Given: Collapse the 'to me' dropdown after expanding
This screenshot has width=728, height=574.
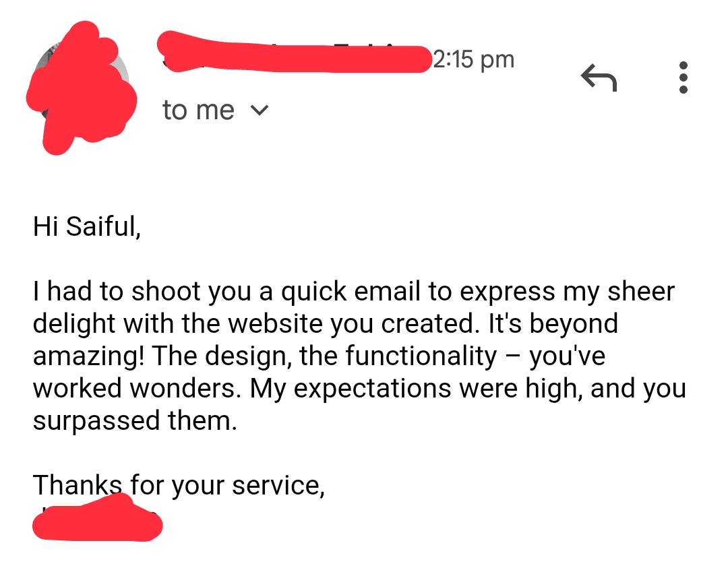Looking at the screenshot, I should [262, 110].
